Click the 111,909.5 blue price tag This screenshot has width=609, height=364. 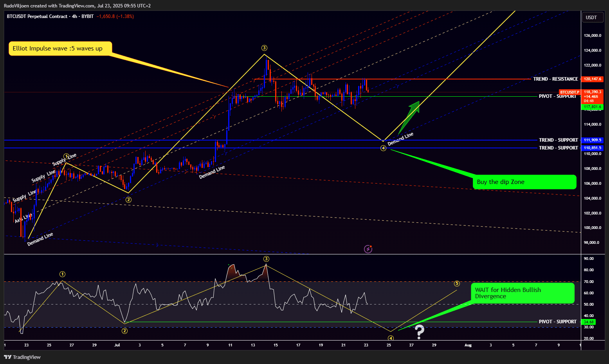pos(592,140)
